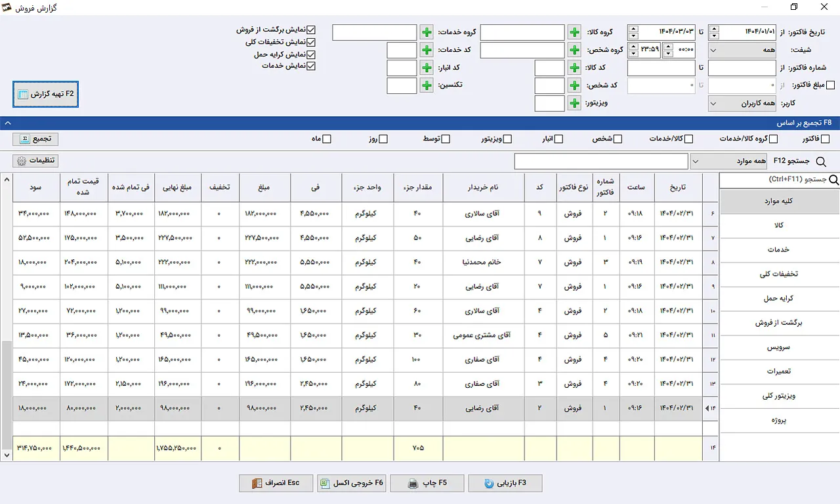Click green plus next to کد کالا
Image resolution: width=840 pixels, height=504 pixels.
point(574,68)
